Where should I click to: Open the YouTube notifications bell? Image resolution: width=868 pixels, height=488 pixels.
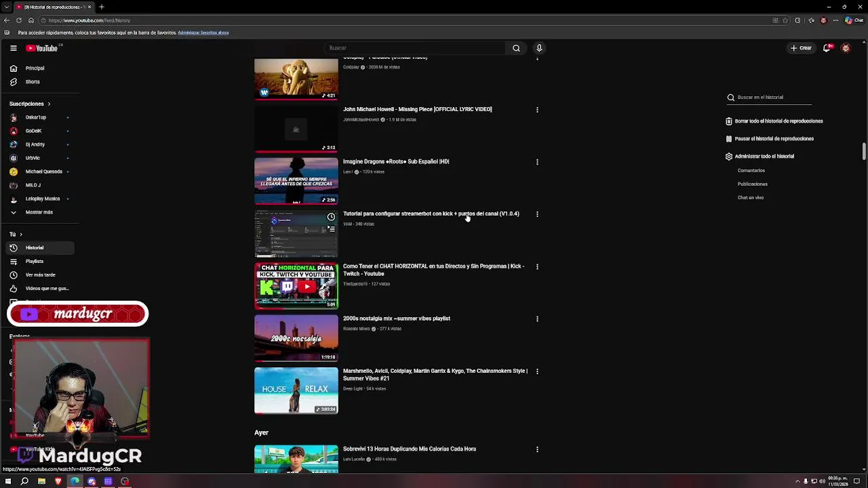click(827, 48)
